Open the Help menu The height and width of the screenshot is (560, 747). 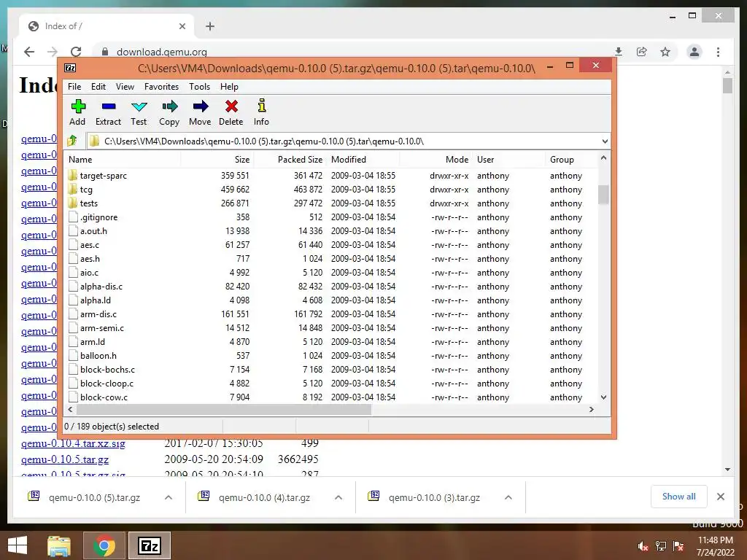point(229,87)
